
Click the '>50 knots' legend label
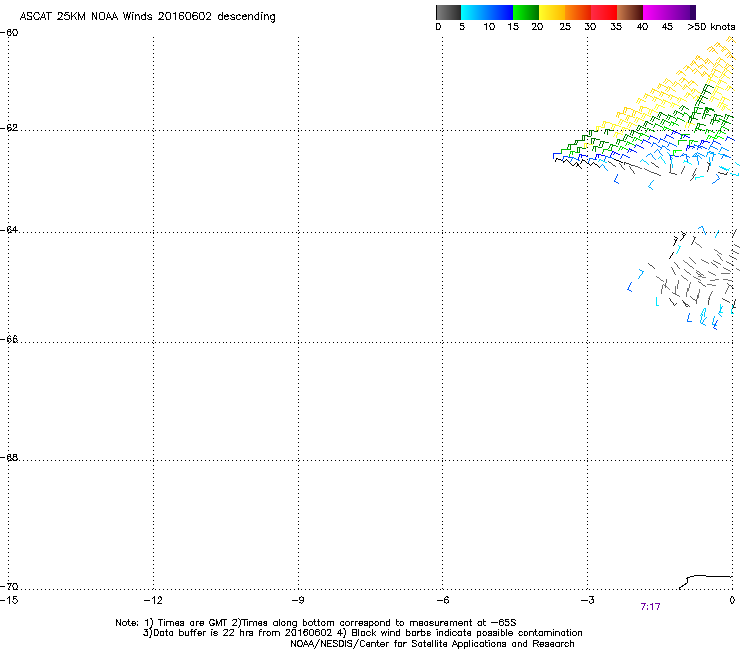[711, 27]
